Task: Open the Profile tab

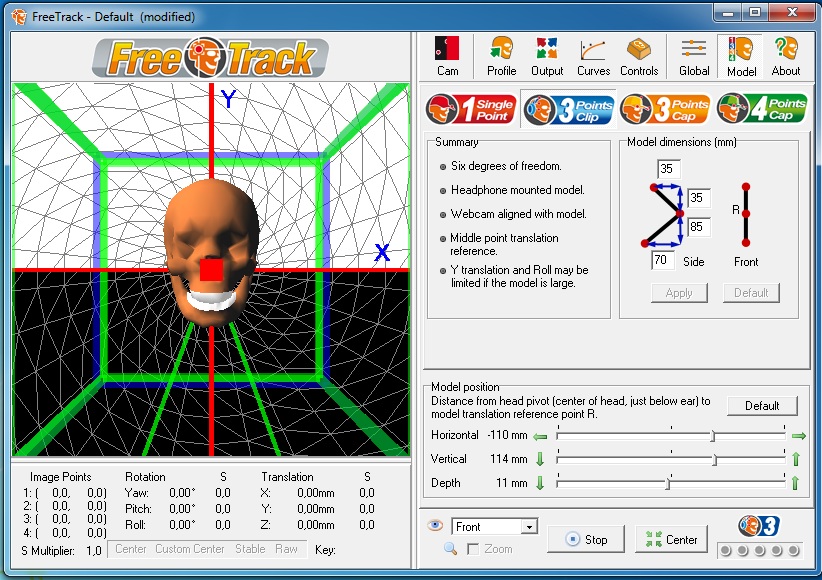Action: tap(501, 56)
